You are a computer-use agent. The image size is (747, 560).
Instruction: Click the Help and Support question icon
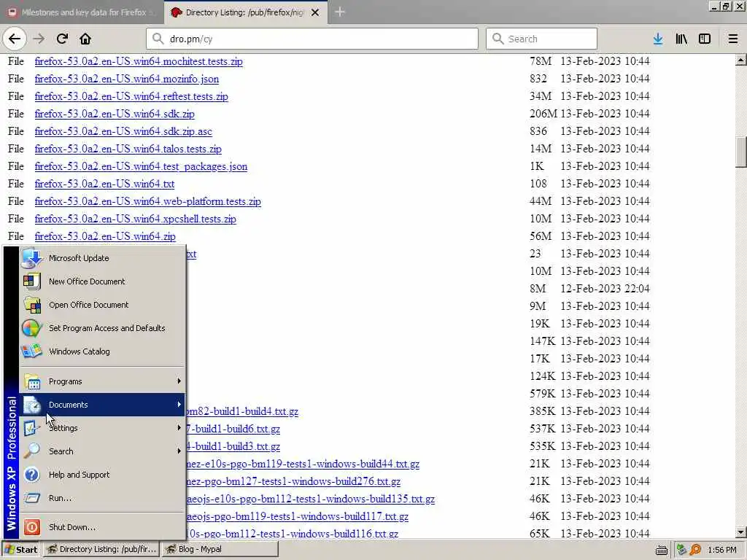tap(32, 475)
